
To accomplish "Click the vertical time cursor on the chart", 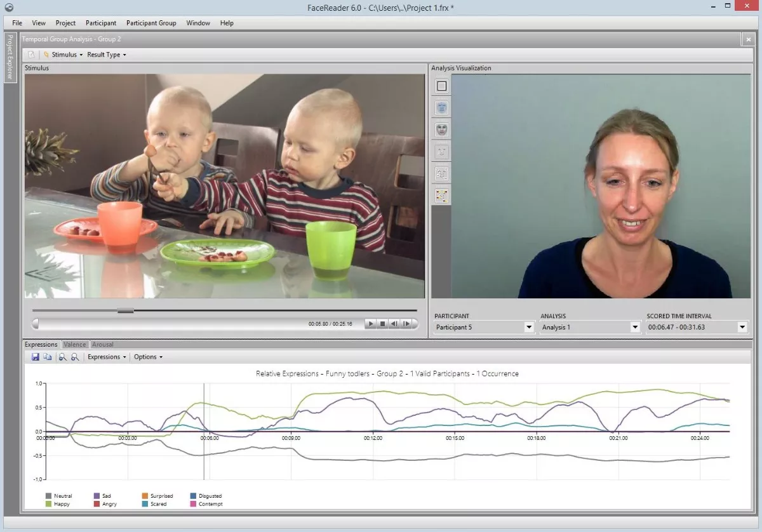I will (204, 432).
